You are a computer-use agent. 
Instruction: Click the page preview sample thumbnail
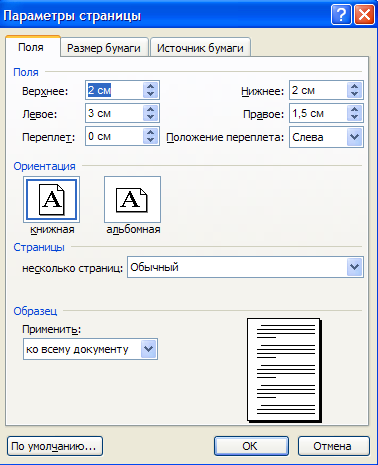(x=284, y=370)
